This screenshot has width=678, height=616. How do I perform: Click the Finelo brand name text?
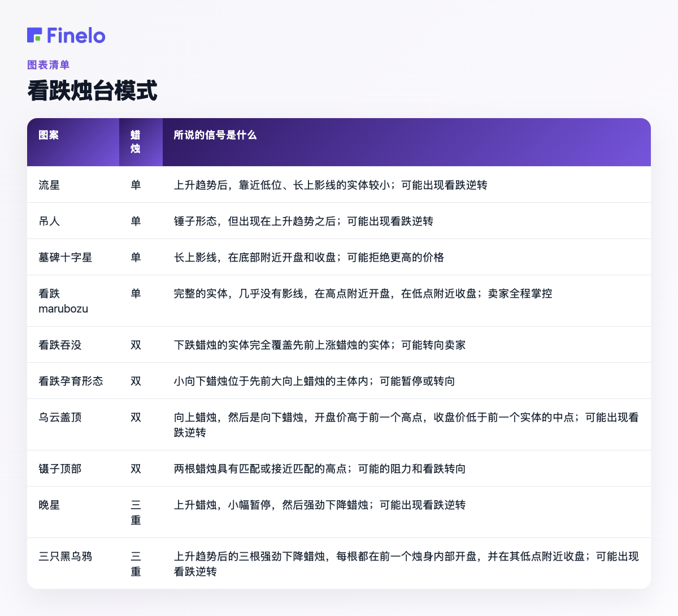(x=76, y=35)
